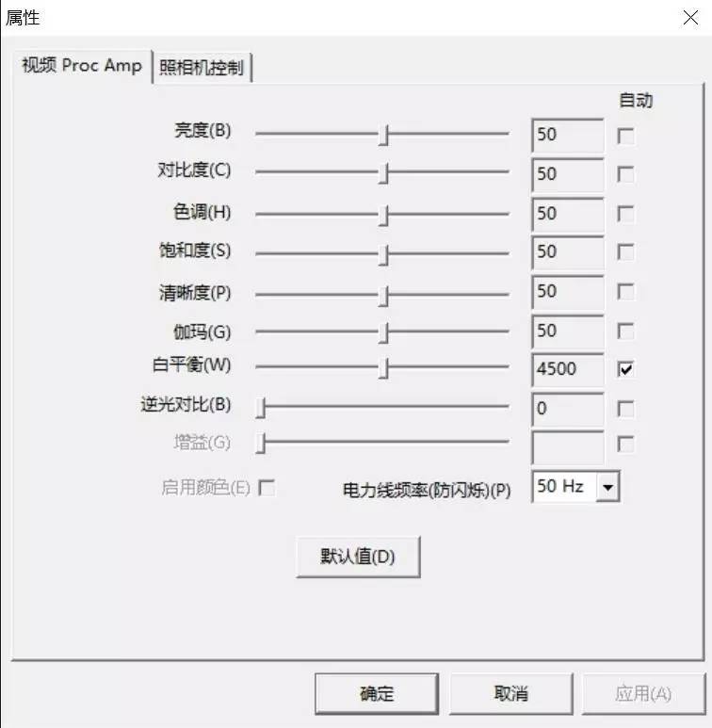Enable auto checkbox for 亮度(B)
712x728 pixels.
(625, 136)
